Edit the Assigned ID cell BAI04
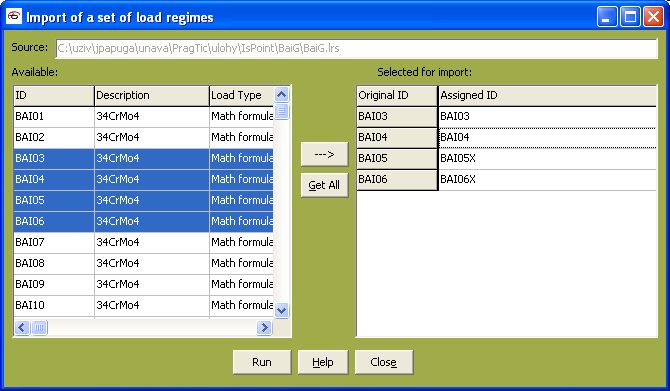The height and width of the screenshot is (391, 670). [x=548, y=137]
